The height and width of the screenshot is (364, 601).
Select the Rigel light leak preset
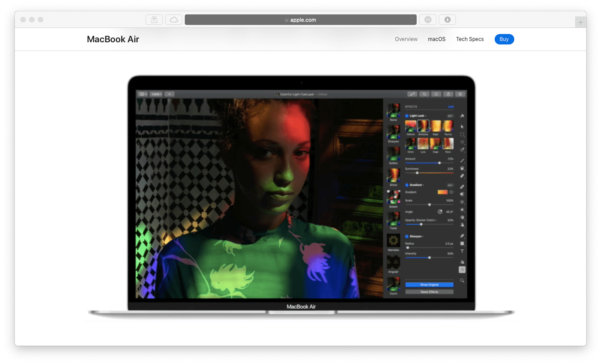[436, 126]
